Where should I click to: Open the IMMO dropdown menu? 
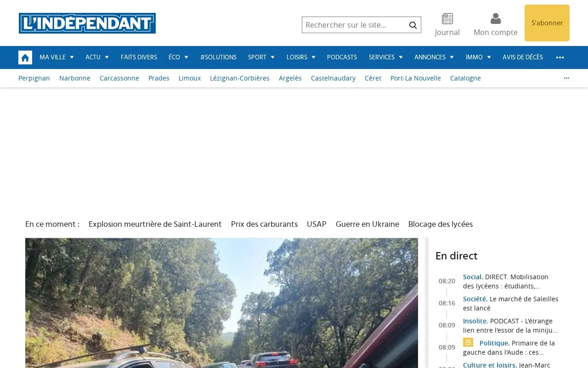click(x=478, y=57)
